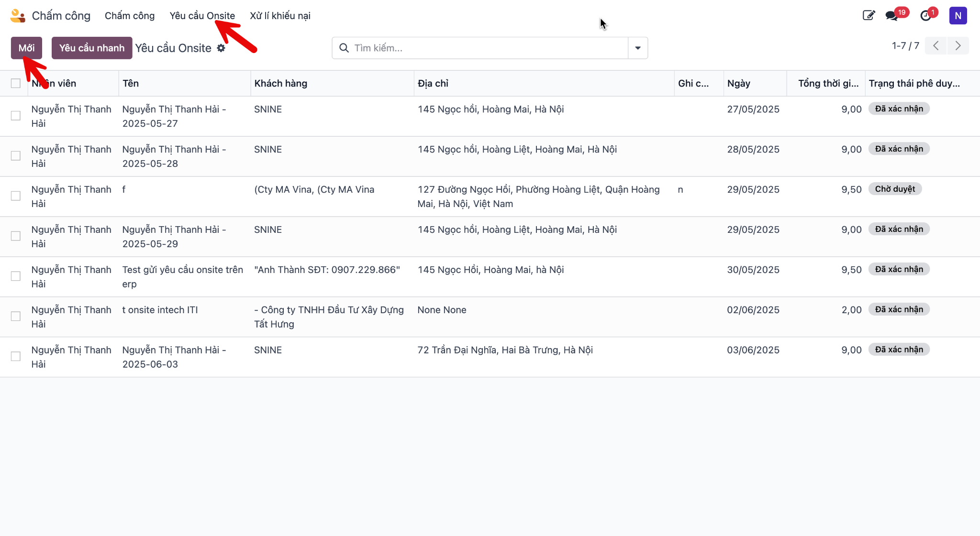Viewport: 980px width, 536px height.
Task: Click the pager 1-7 / 7 counter
Action: click(x=905, y=46)
